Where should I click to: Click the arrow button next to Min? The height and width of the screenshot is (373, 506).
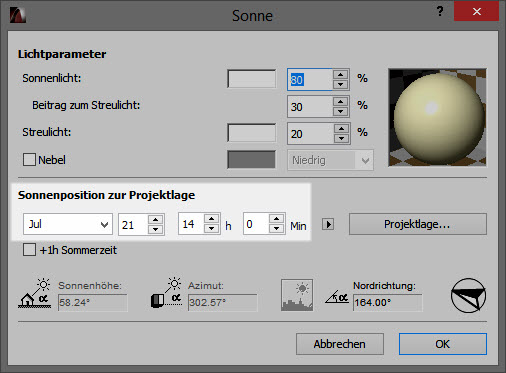pos(328,224)
